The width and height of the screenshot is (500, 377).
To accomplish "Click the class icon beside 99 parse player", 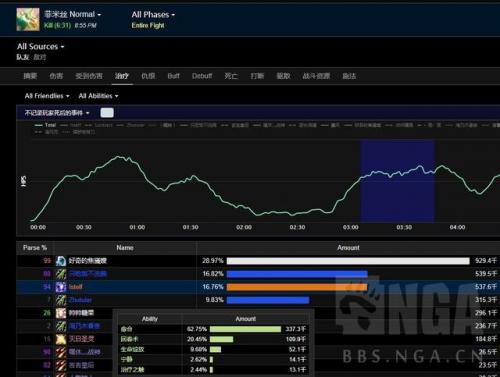I will point(61,261).
